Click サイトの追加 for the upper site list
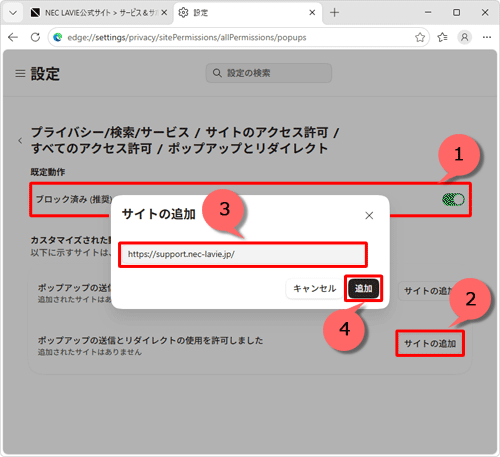The image size is (500, 457). tap(427, 291)
